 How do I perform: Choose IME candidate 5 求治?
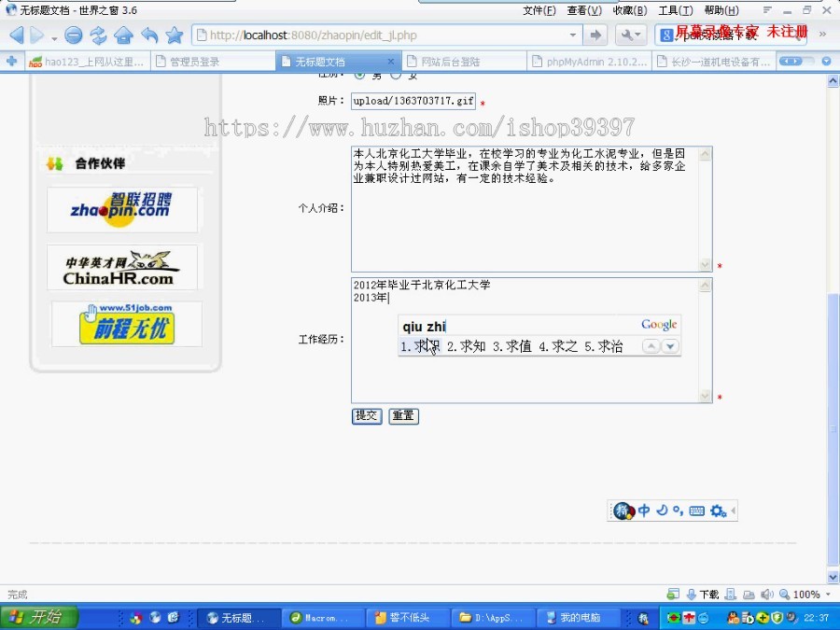coord(604,346)
